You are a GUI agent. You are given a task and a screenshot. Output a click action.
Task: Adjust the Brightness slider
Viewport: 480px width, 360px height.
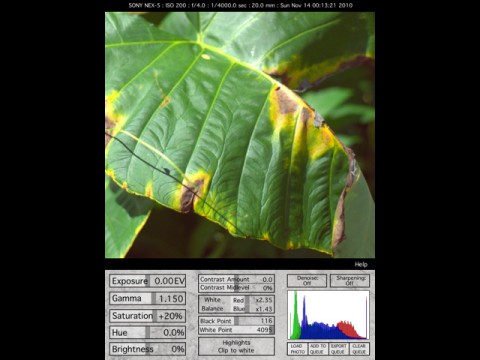148,349
